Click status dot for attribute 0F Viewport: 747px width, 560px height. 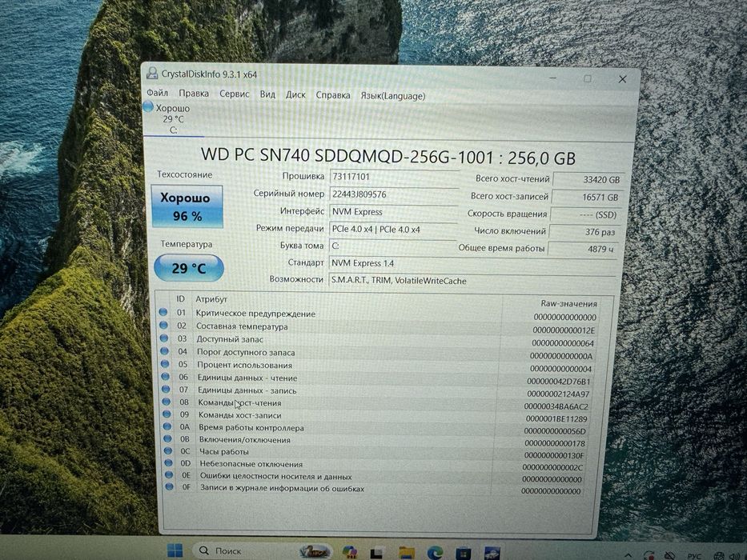(x=170, y=486)
